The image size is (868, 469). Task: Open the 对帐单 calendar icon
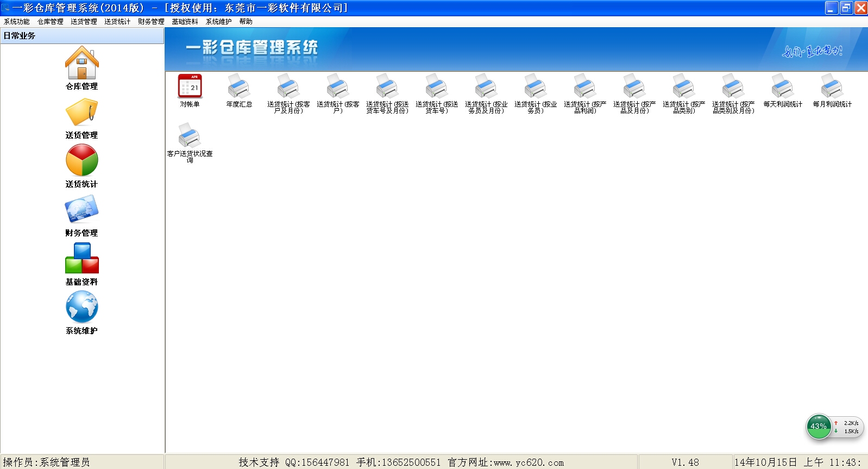point(190,86)
